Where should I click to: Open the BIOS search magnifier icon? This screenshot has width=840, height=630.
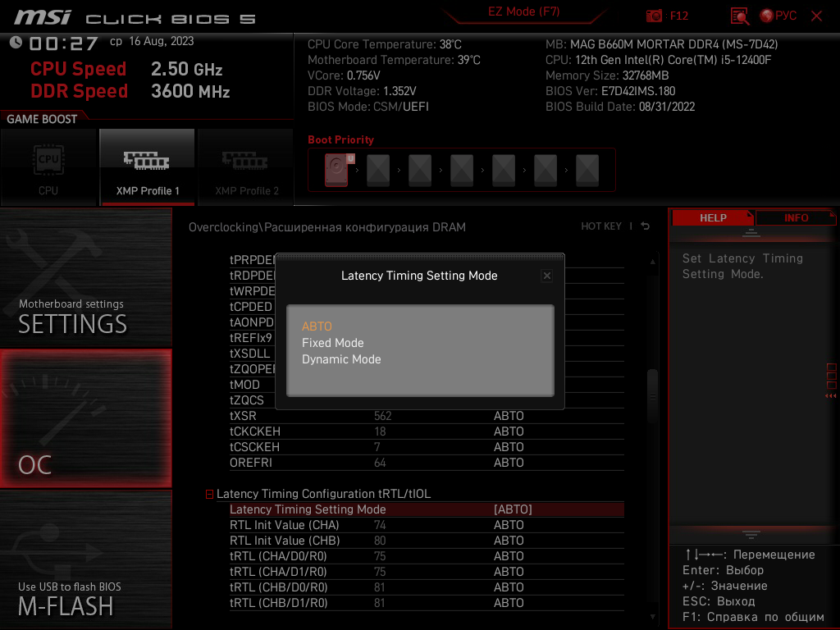pyautogui.click(x=740, y=16)
